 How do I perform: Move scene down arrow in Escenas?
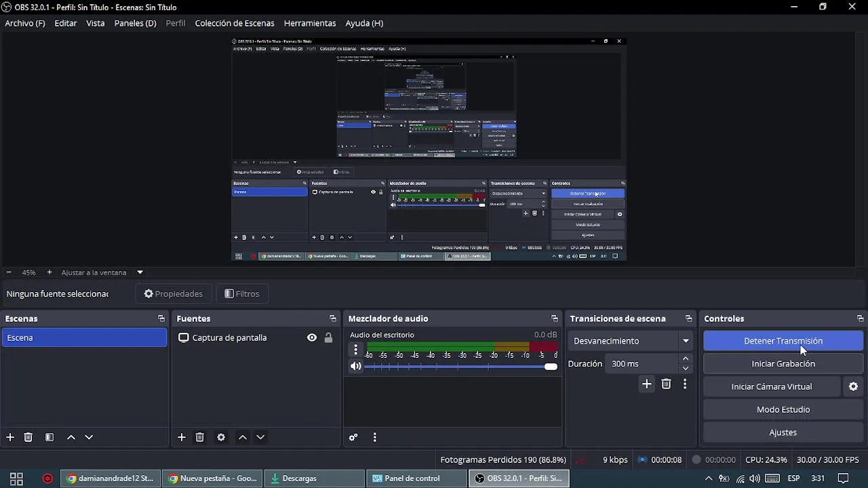point(89,437)
